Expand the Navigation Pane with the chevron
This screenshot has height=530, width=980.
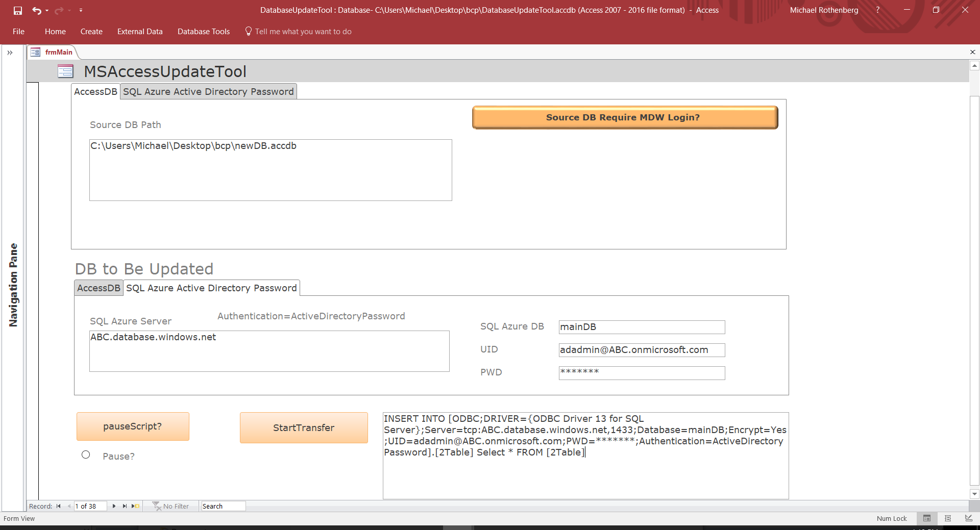[10, 53]
